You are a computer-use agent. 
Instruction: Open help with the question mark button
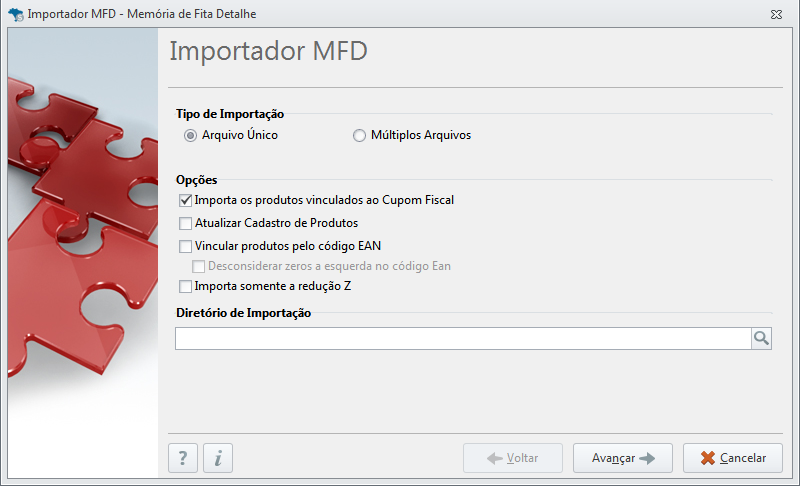pyautogui.click(x=183, y=458)
